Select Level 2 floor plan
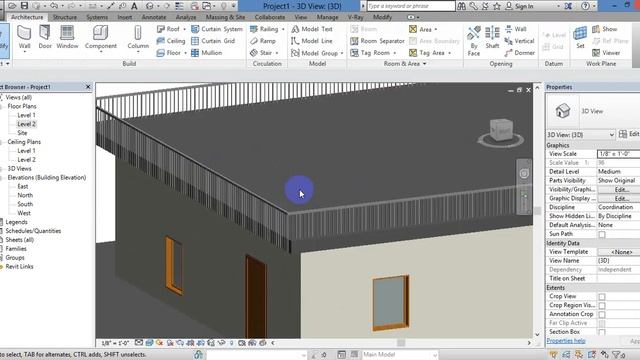 click(x=27, y=124)
